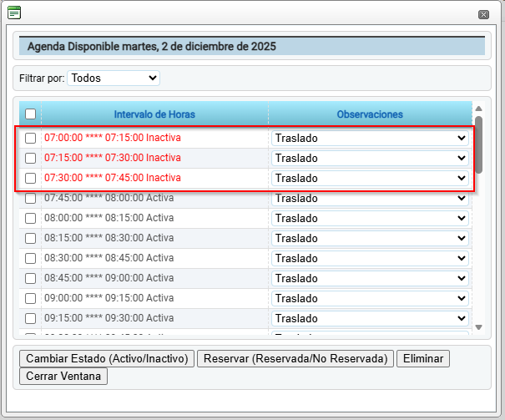Click the Intervalo de Horas column header
The height and width of the screenshot is (420, 505).
click(x=154, y=114)
